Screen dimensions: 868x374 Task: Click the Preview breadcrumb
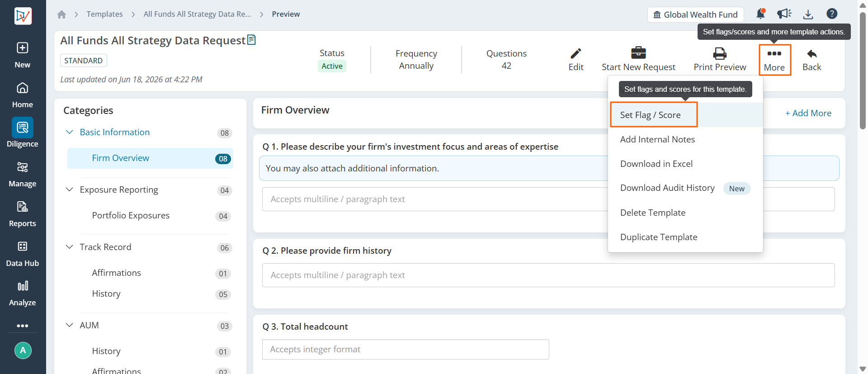point(286,14)
